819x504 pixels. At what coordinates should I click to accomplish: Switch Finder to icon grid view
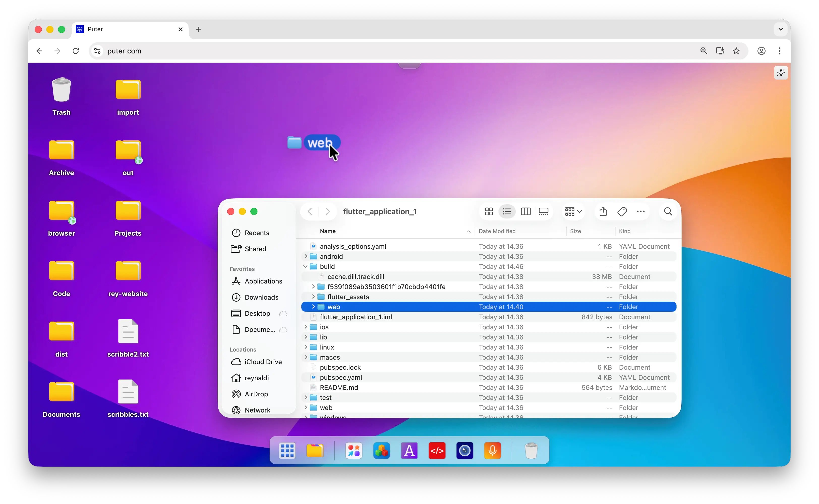[x=489, y=211]
